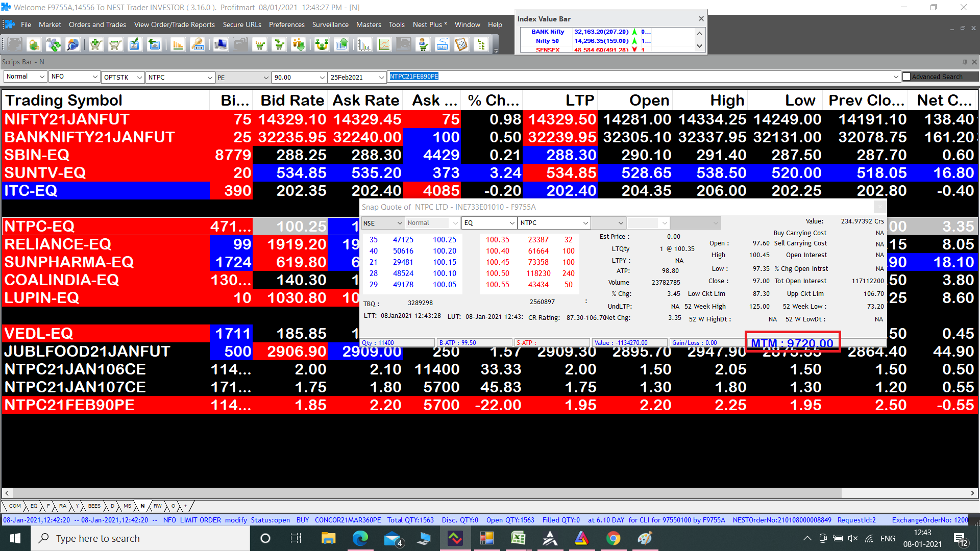Switch to the BEES market watch tab
The image size is (980, 551).
click(x=94, y=506)
